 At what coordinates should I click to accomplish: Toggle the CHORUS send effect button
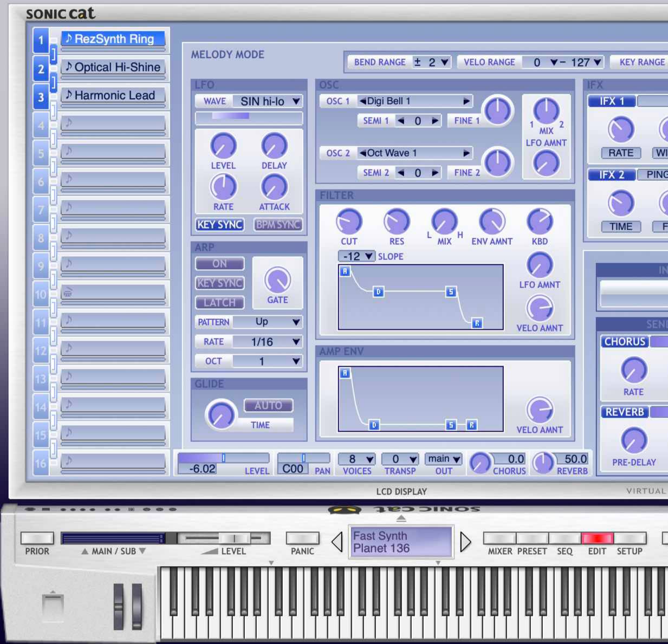click(625, 342)
